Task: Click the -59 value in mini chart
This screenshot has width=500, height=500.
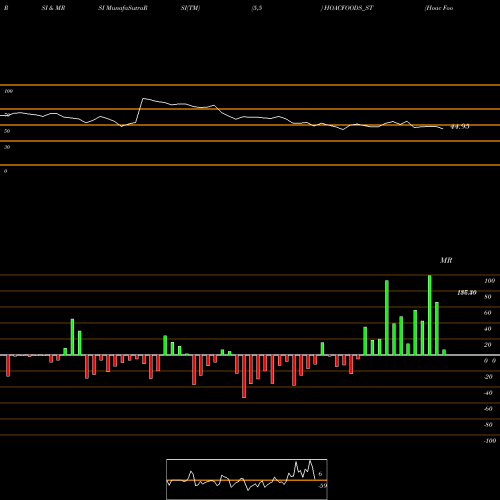Action: (x=322, y=486)
